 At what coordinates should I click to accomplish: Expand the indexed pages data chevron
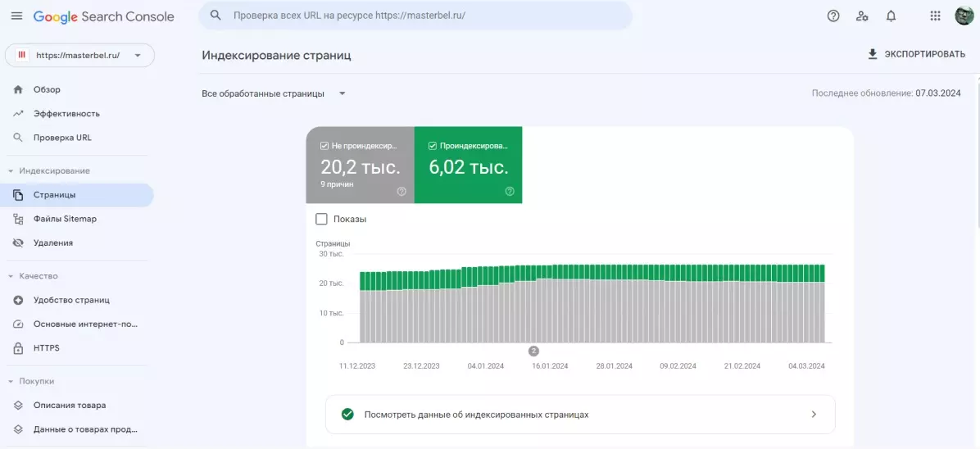pyautogui.click(x=814, y=414)
